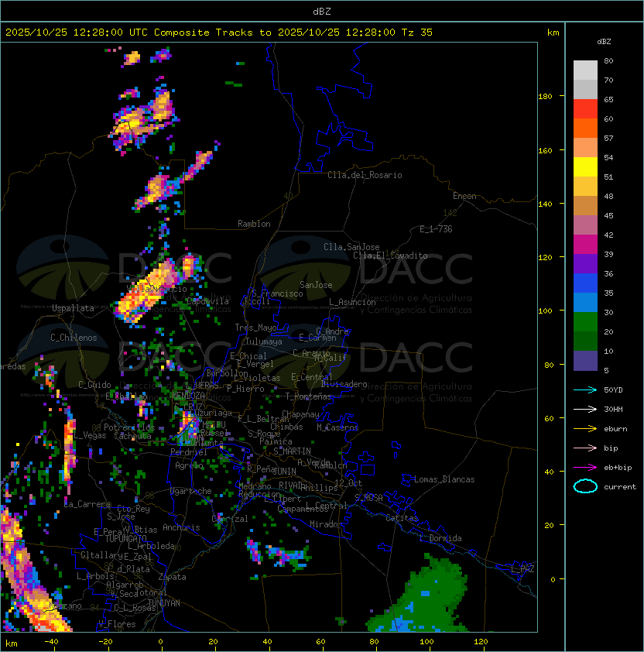This screenshot has height=652, width=644.
Task: Click the 'L_Asuncion' map label
Action: [x=352, y=302]
